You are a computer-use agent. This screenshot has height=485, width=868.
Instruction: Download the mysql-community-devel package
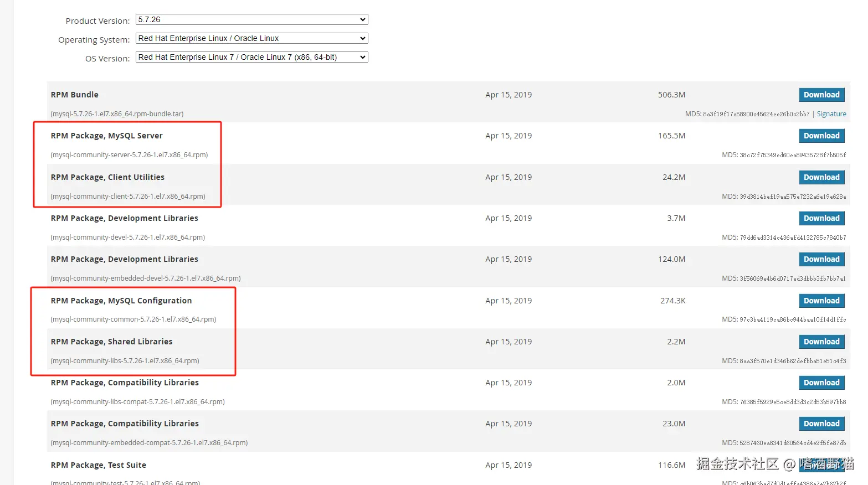point(821,218)
